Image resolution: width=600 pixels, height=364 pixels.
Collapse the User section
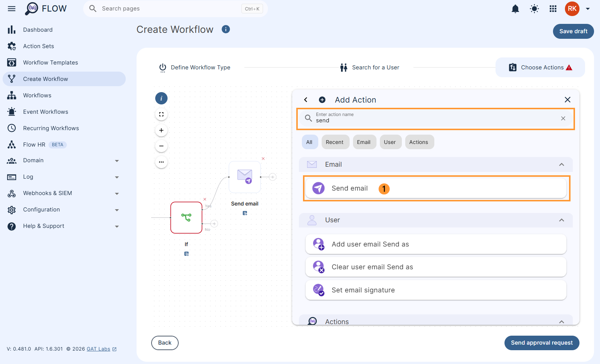click(561, 220)
